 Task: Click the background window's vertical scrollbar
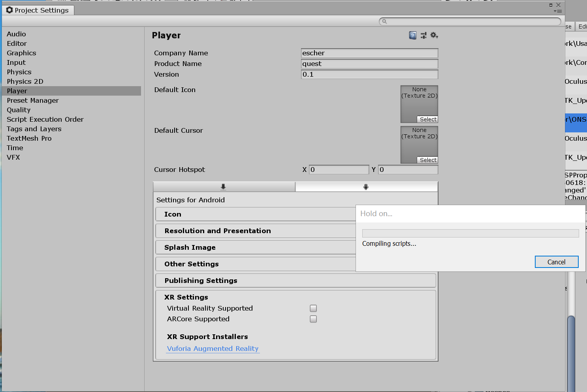click(571, 353)
